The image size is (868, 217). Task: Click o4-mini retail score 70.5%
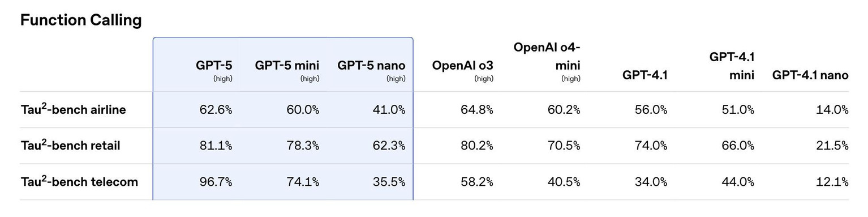tap(564, 146)
